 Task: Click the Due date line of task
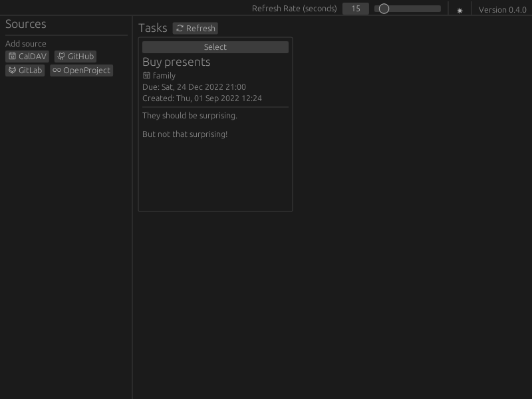click(x=194, y=87)
